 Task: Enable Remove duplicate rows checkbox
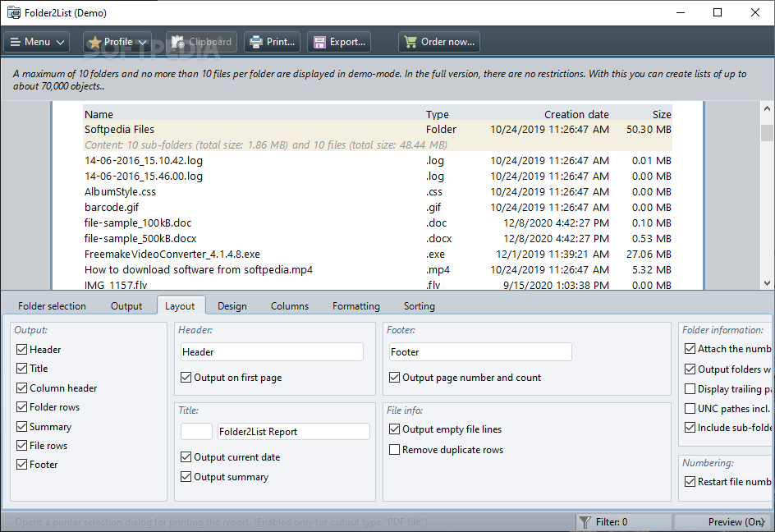point(394,449)
